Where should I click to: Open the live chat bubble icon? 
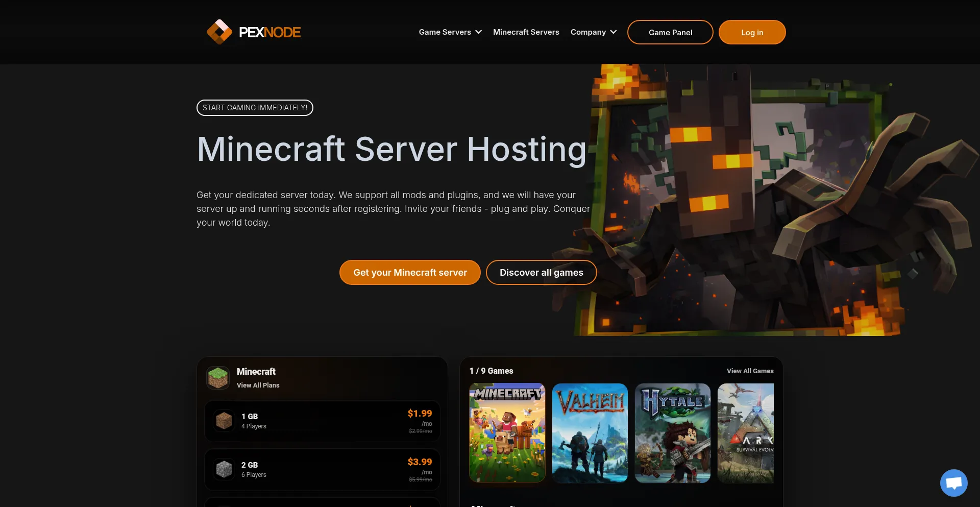[953, 482]
